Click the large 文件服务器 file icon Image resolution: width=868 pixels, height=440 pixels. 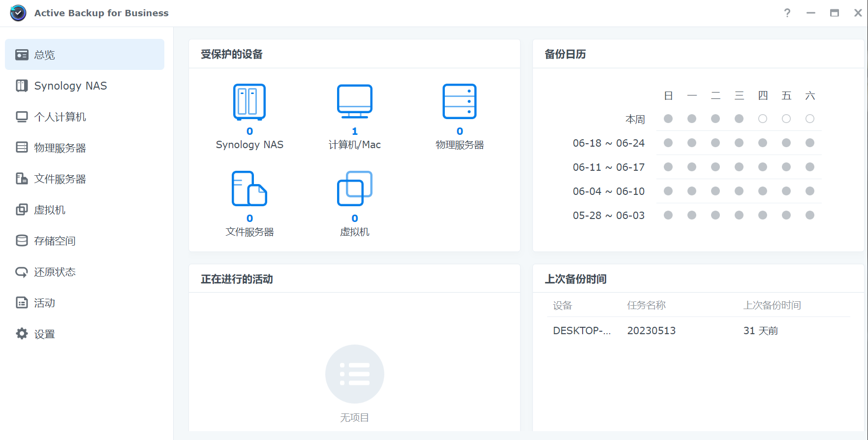(249, 189)
